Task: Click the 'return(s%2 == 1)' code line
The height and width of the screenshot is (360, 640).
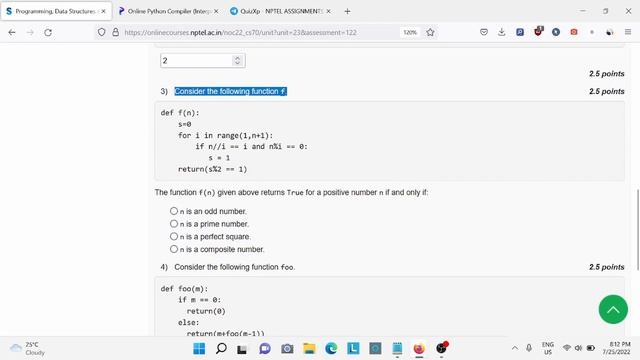Action: 212,169
